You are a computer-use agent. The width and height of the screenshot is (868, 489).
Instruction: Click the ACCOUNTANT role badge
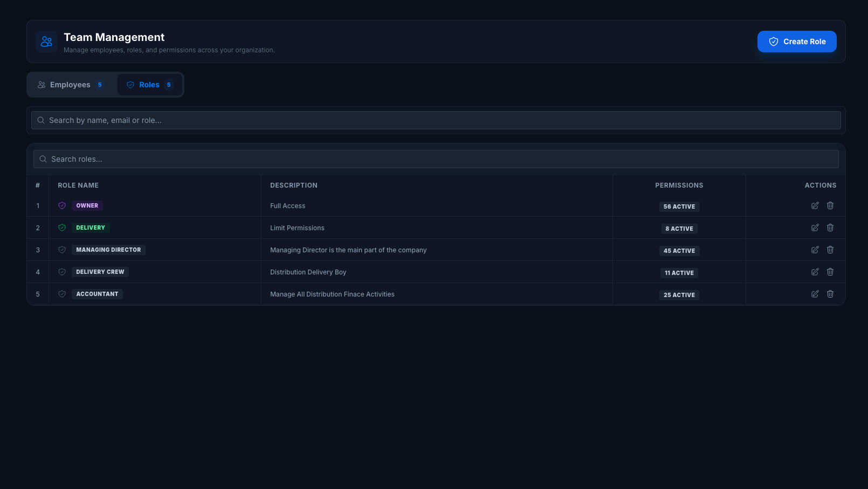coord(97,294)
